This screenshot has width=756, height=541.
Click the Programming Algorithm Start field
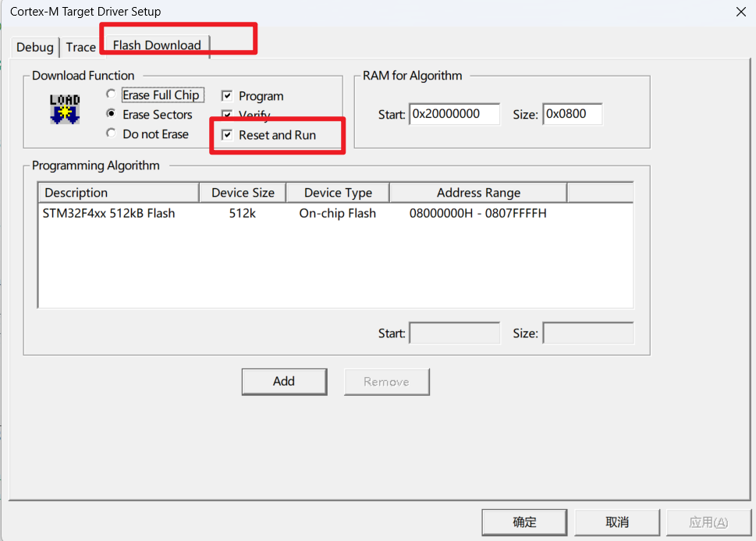(454, 333)
